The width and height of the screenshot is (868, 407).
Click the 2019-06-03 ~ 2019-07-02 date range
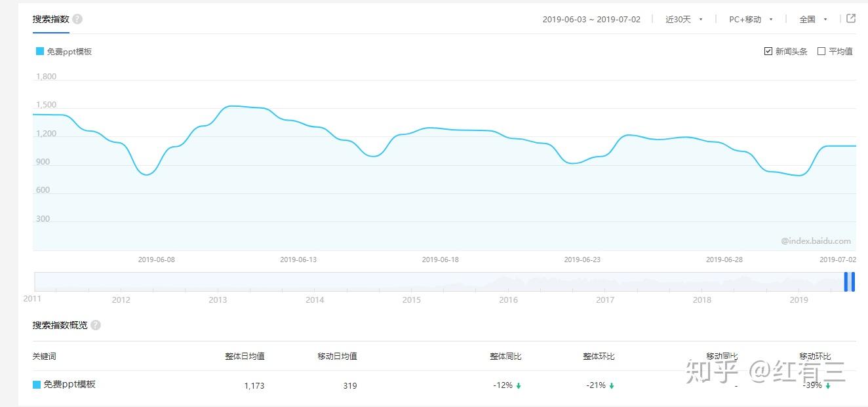[x=591, y=20]
